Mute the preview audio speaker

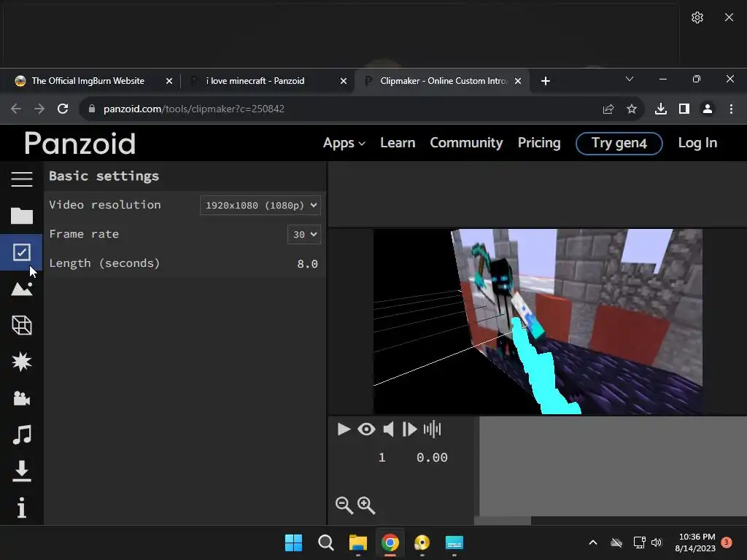click(x=389, y=429)
